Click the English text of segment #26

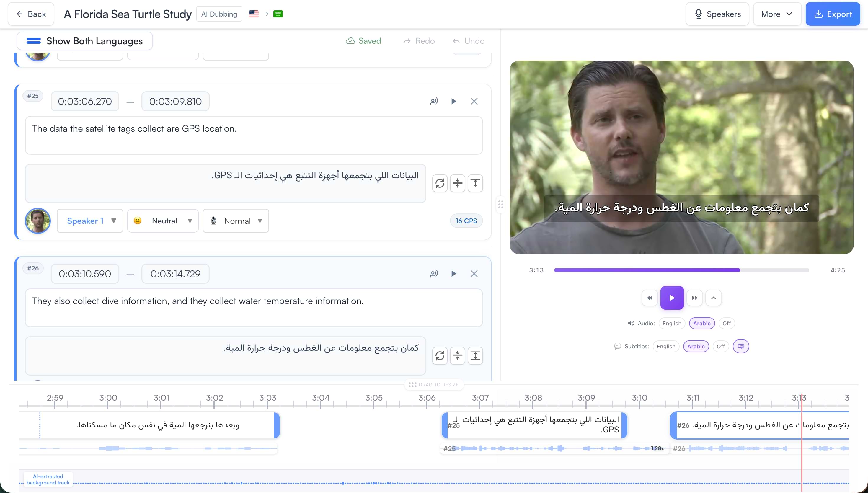[x=254, y=308]
